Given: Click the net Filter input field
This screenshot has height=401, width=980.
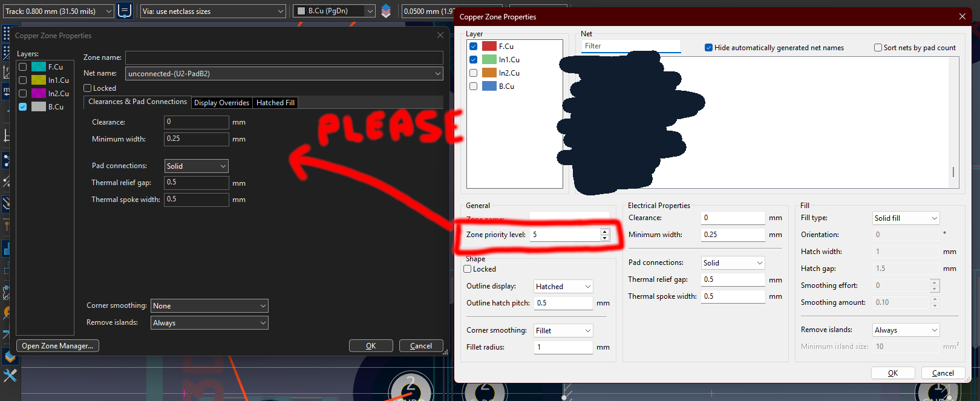Looking at the screenshot, I should [x=631, y=46].
